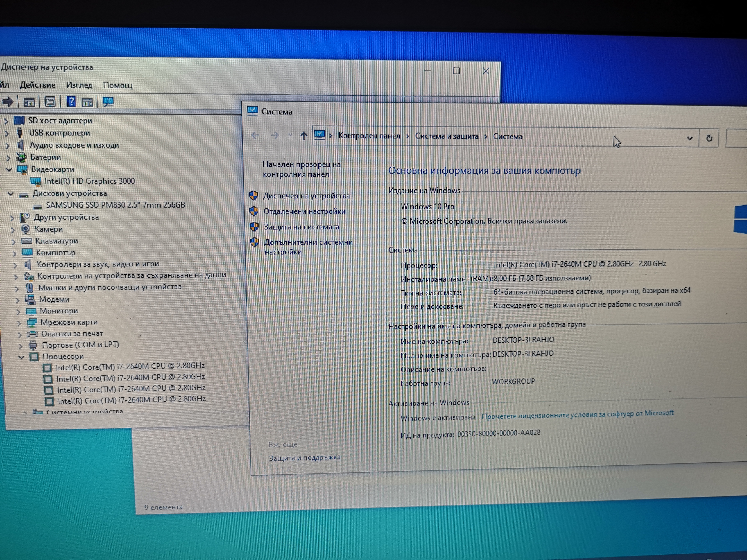Image resolution: width=747 pixels, height=560 pixels.
Task: Select Портове (COM и LPT) tree item
Action: coord(80,345)
